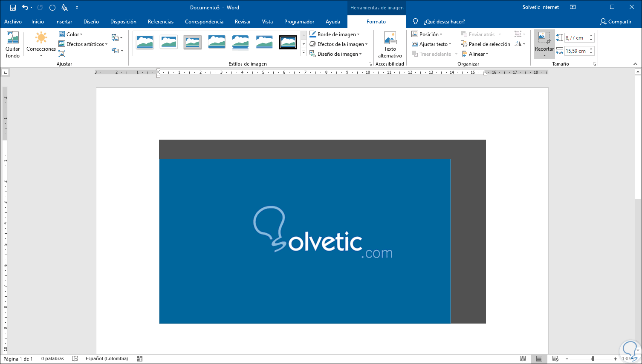Viewport: 642px width, 364px height.
Task: Open Diseño de imagen menu
Action: (335, 54)
